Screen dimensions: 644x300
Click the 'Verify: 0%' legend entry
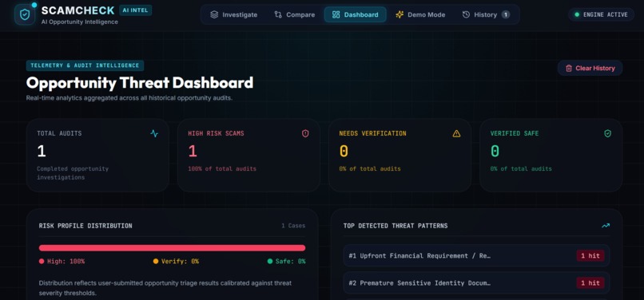click(176, 261)
